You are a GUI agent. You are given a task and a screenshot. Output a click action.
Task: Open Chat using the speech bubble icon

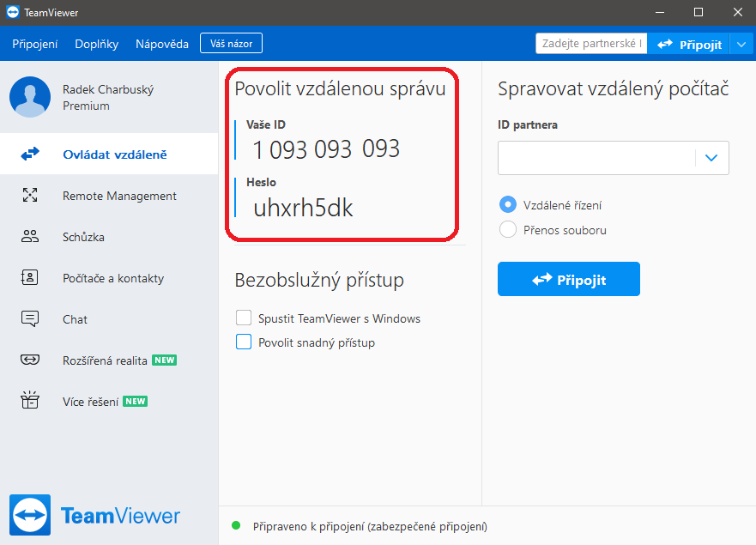point(30,319)
